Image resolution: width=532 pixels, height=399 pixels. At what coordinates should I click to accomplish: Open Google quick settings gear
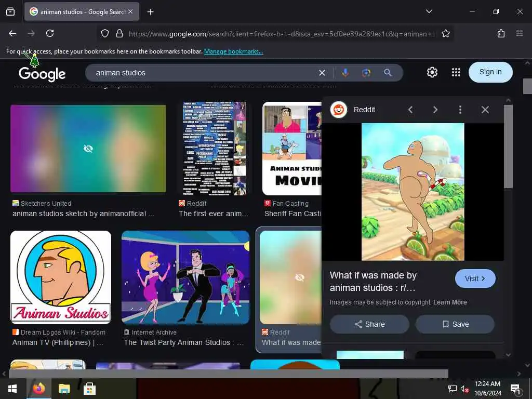(432, 72)
